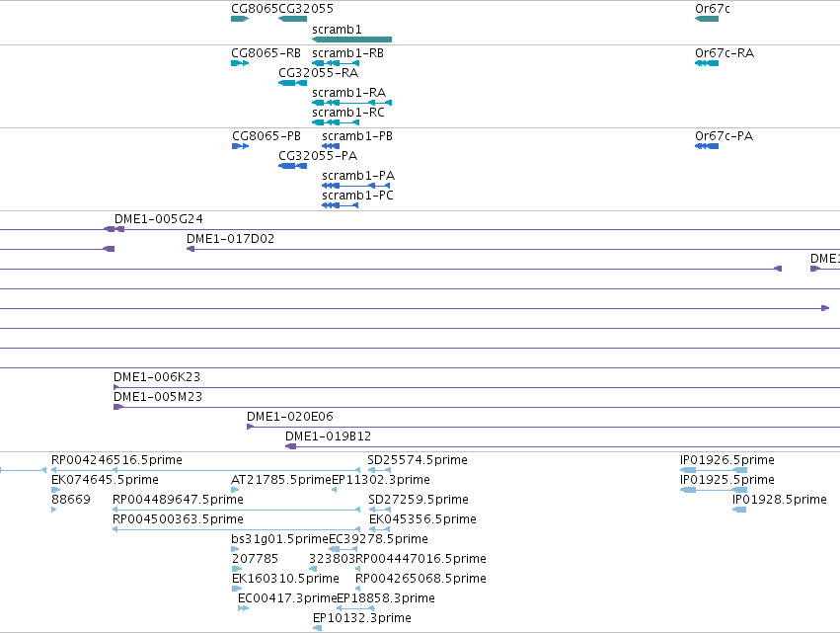
Task: Click the Or67c-PA protein label
Action: coord(724,136)
